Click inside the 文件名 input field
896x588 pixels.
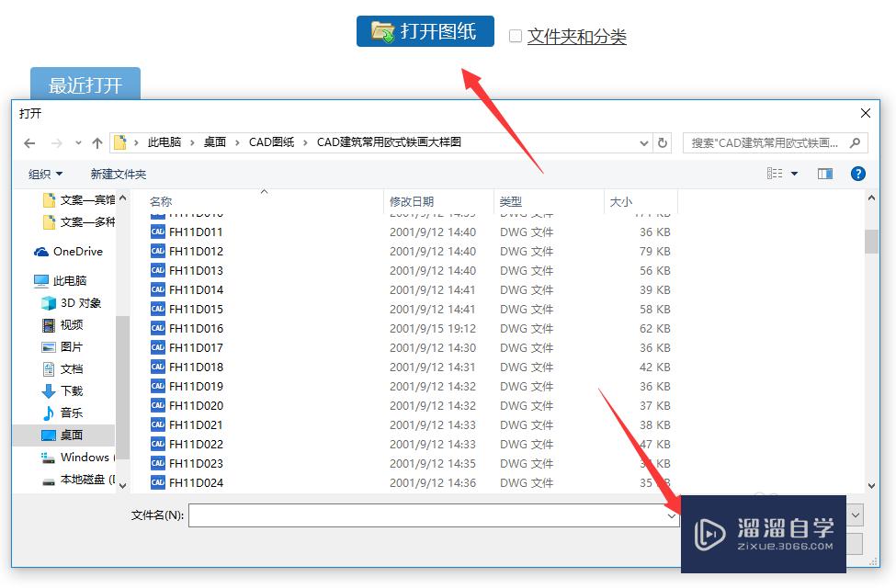coord(414,515)
